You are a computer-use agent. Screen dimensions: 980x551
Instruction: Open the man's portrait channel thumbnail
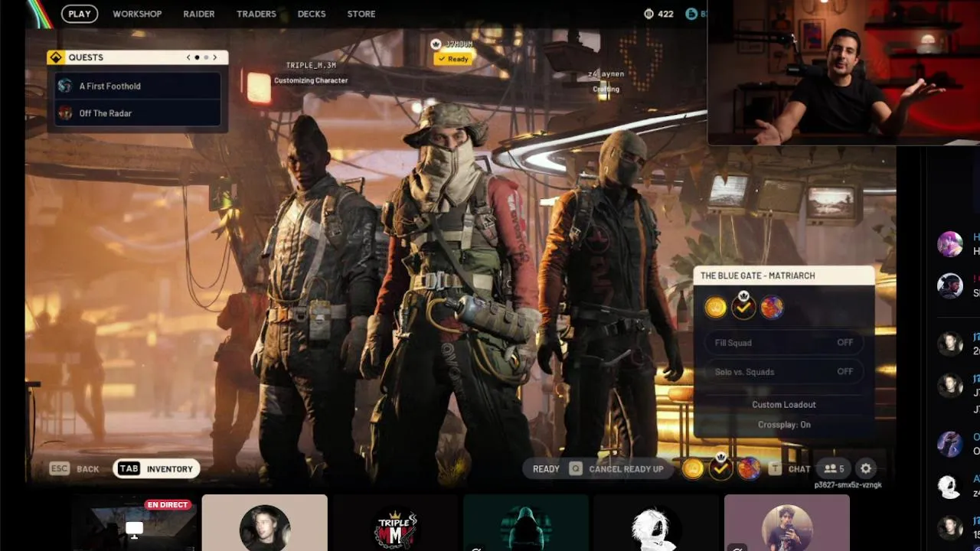pyautogui.click(x=265, y=523)
